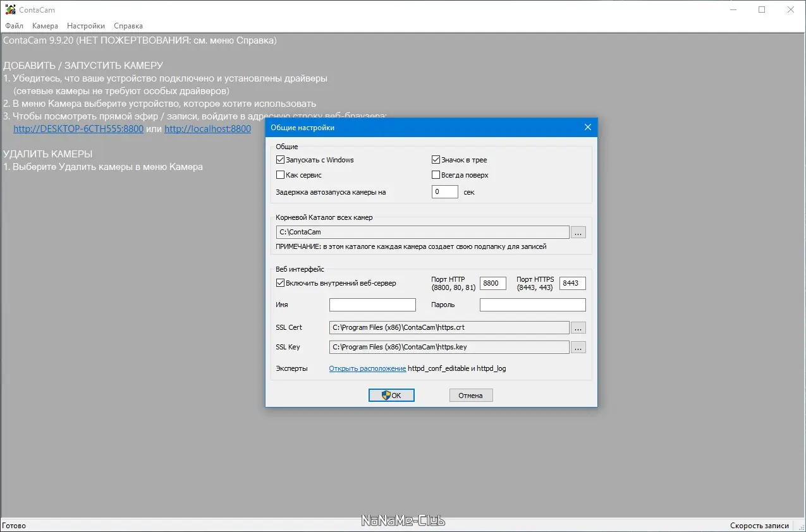Click the httpd_conf_editable и httpd_log text

point(457,368)
